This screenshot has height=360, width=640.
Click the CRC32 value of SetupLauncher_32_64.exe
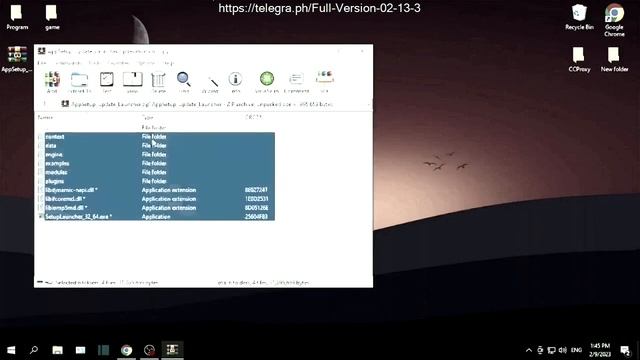(x=257, y=217)
